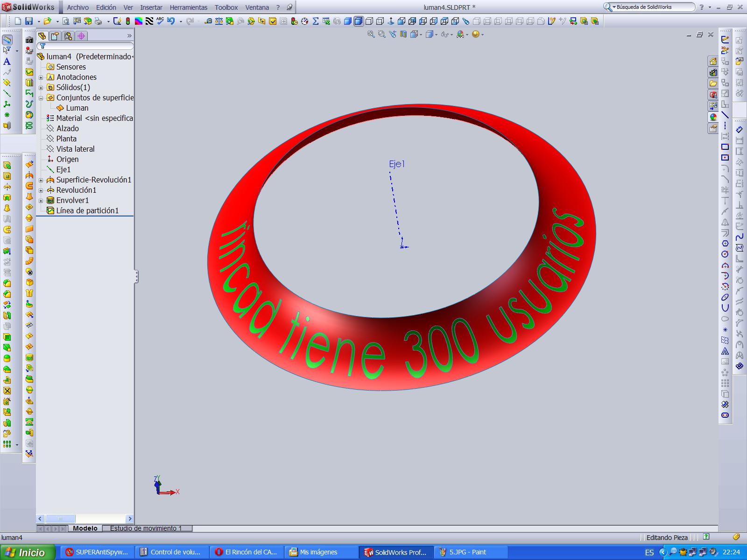The width and height of the screenshot is (747, 560).
Task: Click the Section View icon
Action: [403, 34]
